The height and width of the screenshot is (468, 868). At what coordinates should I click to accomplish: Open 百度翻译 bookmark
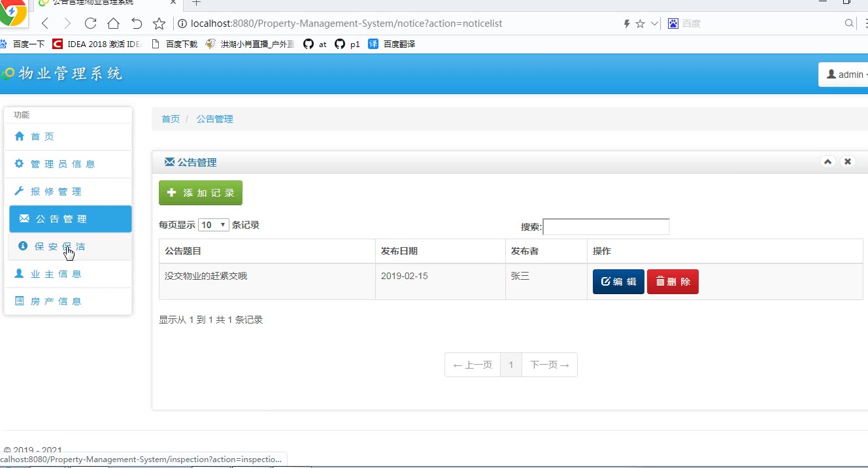392,44
